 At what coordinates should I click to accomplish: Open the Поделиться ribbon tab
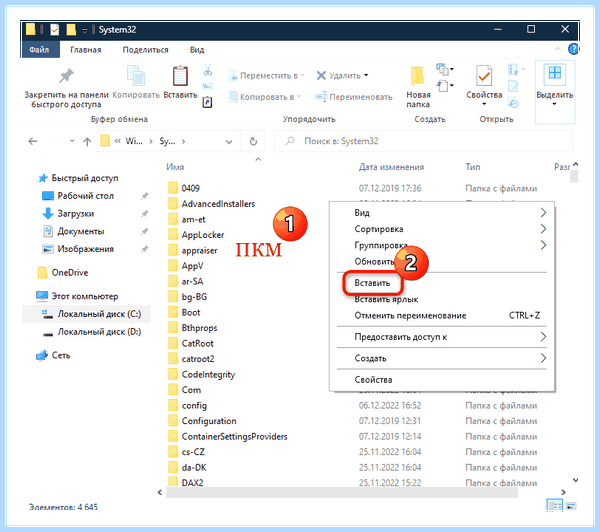click(x=145, y=50)
